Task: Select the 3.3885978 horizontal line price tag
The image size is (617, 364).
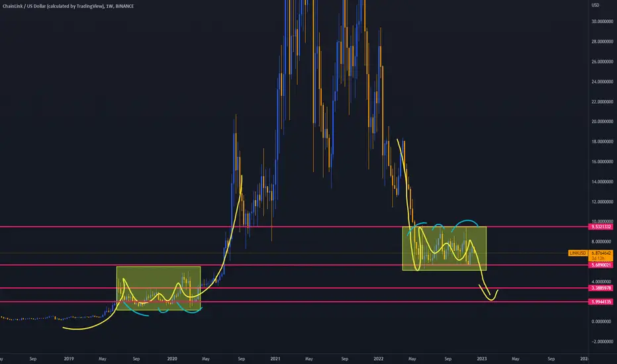Action: (x=600, y=288)
